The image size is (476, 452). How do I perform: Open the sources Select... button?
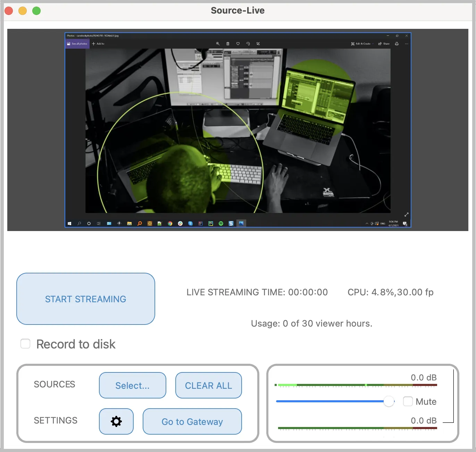[133, 385]
